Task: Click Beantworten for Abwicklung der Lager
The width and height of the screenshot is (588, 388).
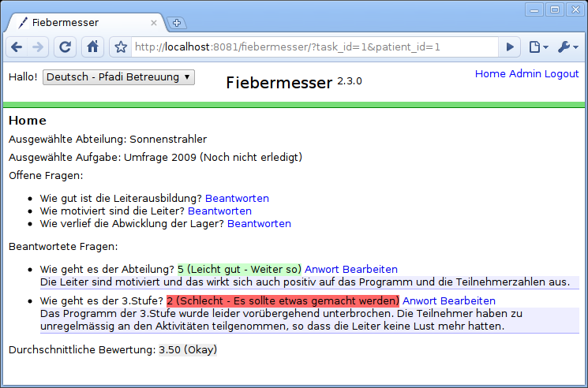Action: [x=259, y=223]
